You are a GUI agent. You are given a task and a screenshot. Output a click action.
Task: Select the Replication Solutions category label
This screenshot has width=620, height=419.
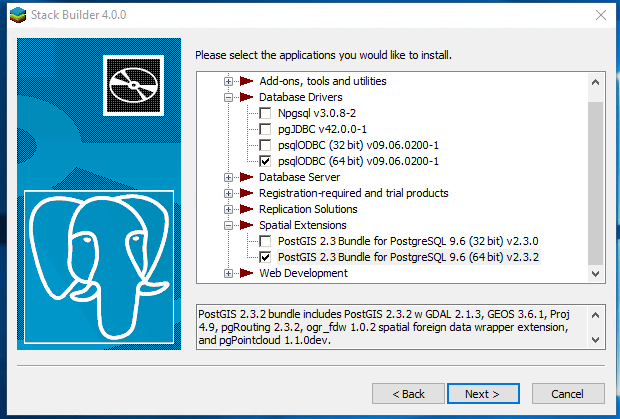click(x=308, y=209)
